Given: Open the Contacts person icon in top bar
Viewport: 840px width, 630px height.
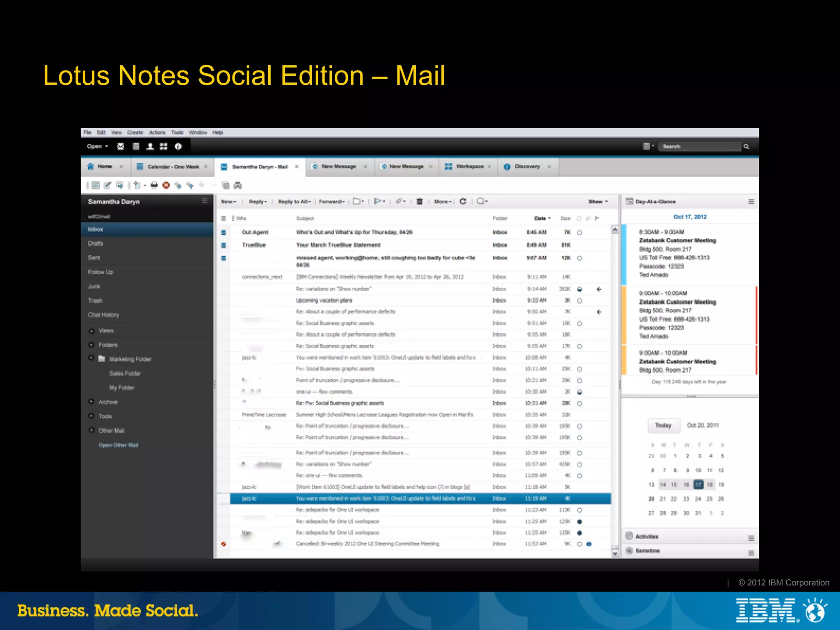Looking at the screenshot, I should click(150, 146).
